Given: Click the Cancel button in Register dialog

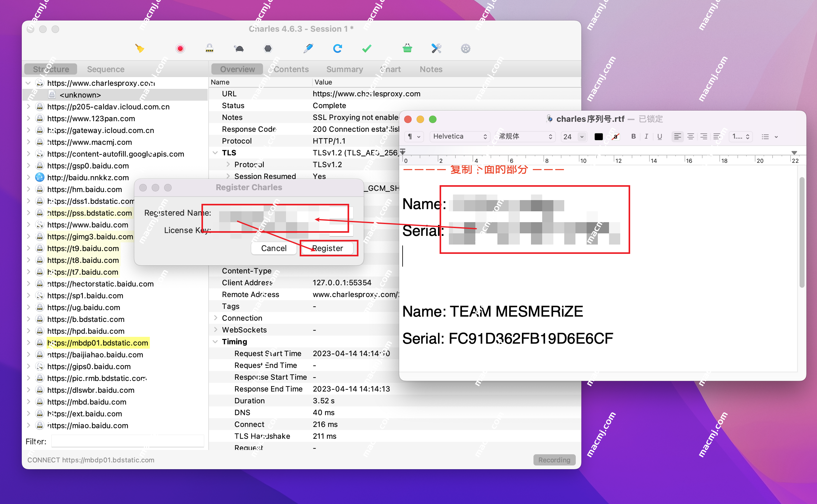Looking at the screenshot, I should [274, 248].
